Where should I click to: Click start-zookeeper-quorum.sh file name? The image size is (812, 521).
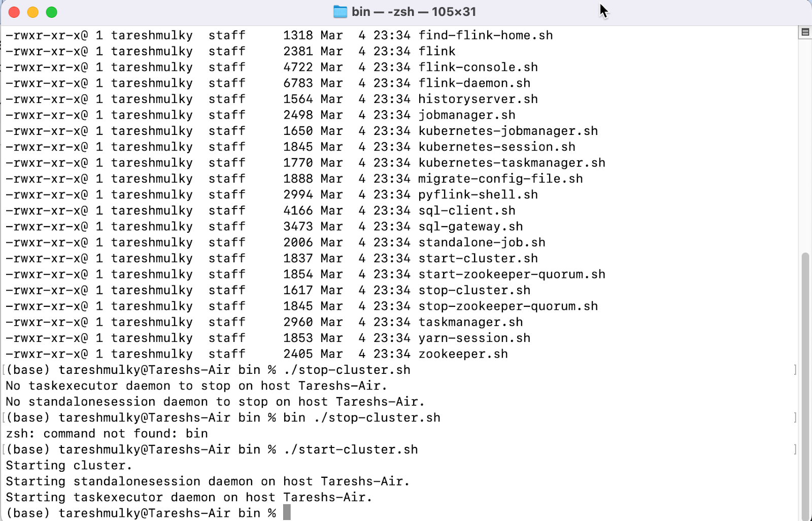(512, 274)
